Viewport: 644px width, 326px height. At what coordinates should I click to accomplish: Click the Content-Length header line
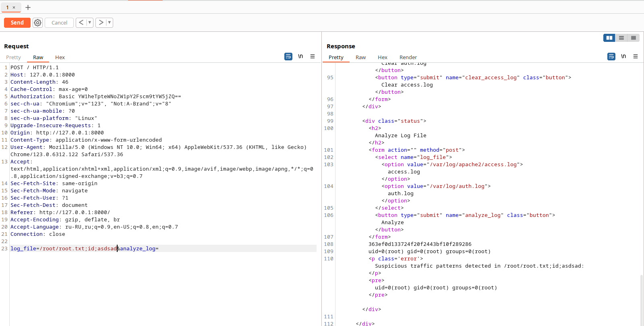39,82
